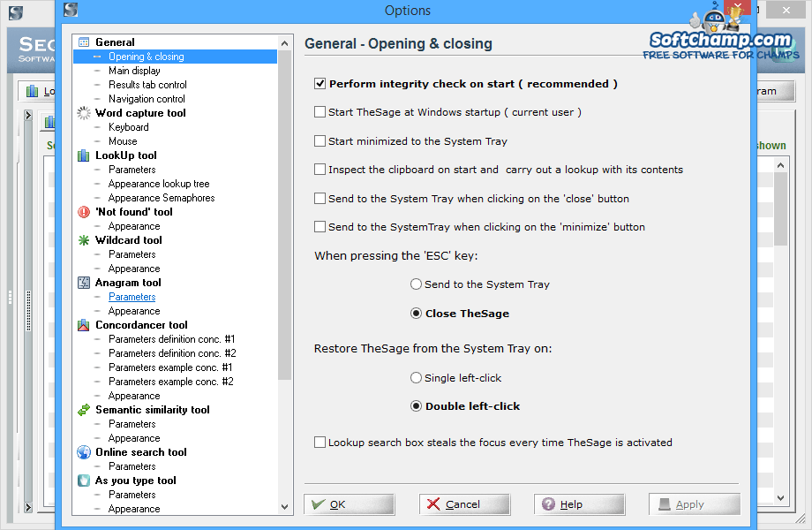Enable Inspect the clipboard on start
This screenshot has height=530, width=812.
[x=320, y=170]
